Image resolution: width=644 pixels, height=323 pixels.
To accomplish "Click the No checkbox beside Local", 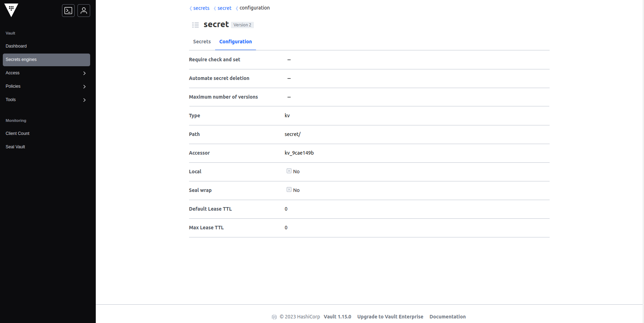I will (x=289, y=171).
